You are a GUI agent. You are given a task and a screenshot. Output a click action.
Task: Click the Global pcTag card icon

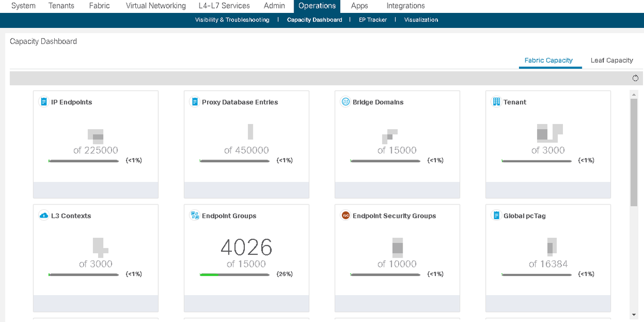point(496,215)
